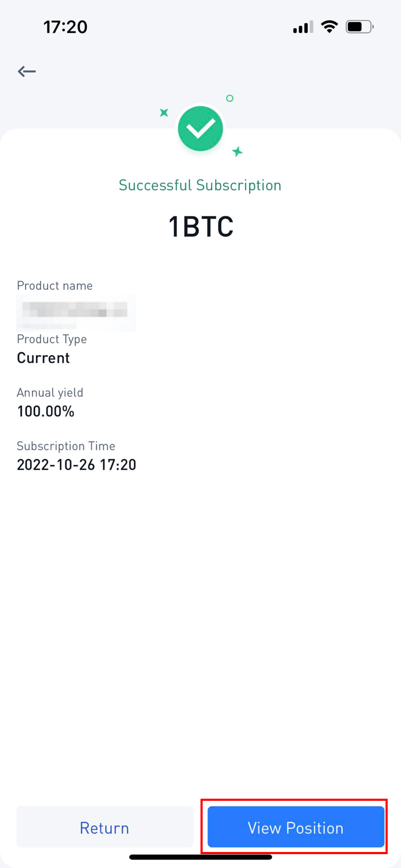Click the battery indicator in status bar
The width and height of the screenshot is (401, 868).
point(359,27)
